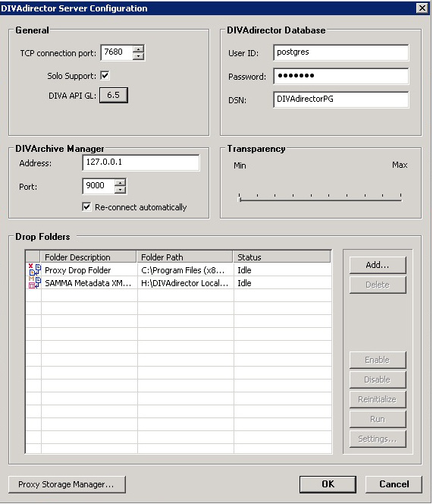The image size is (433, 504).
Task: Click the SAMMA Metadata folder row icon
Action: coord(34,282)
